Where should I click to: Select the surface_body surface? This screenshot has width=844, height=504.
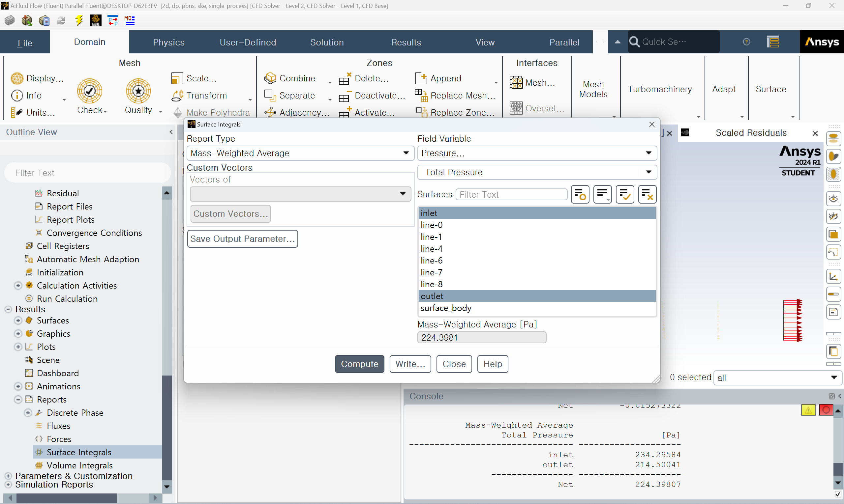pyautogui.click(x=537, y=308)
